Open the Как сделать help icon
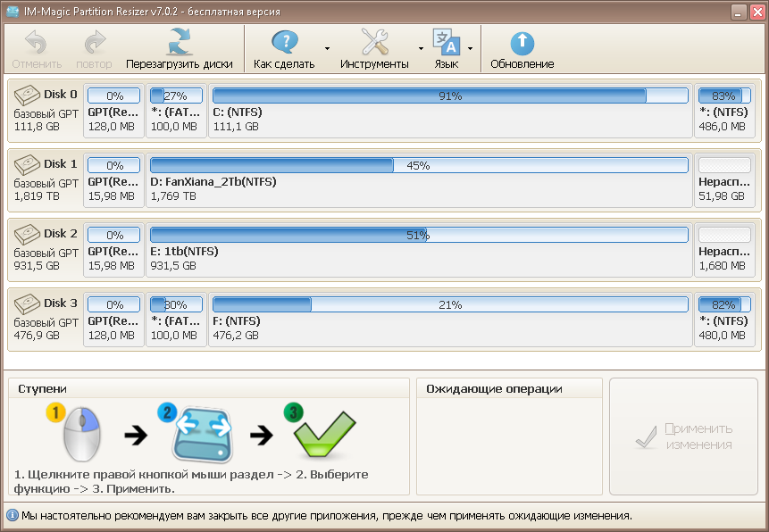The height and width of the screenshot is (532, 769). 284,42
